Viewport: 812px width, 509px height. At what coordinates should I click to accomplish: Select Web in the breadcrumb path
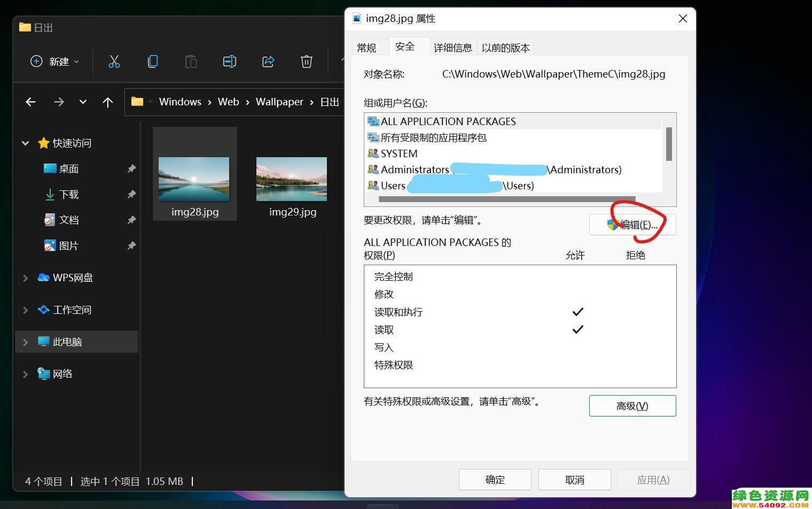[x=228, y=102]
